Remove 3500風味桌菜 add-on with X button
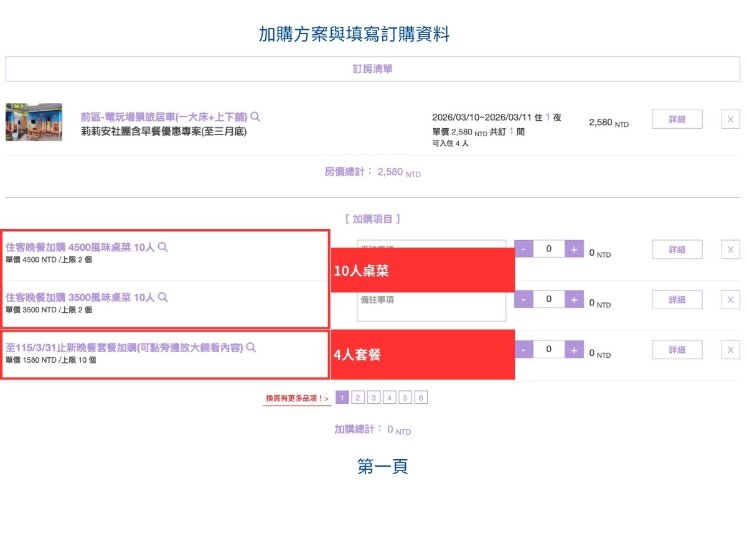 (x=730, y=300)
